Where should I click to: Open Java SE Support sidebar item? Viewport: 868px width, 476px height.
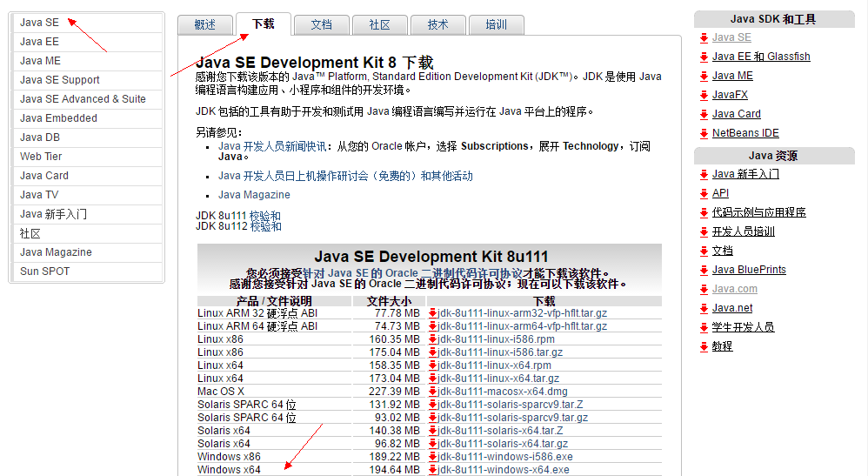point(88,80)
